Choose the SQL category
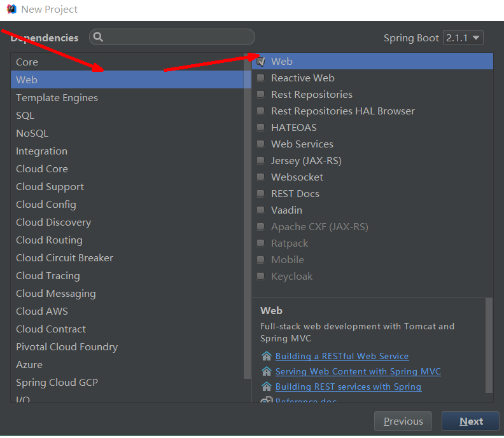 point(127,115)
